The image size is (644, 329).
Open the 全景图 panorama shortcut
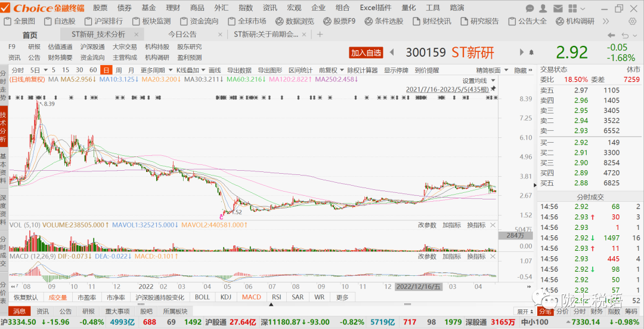(19, 21)
